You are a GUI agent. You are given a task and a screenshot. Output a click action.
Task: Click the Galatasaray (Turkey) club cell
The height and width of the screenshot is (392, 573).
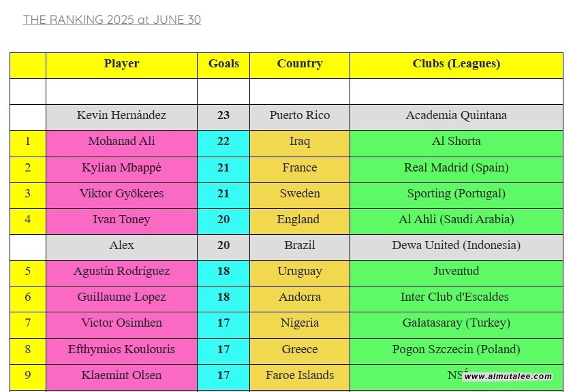(456, 323)
